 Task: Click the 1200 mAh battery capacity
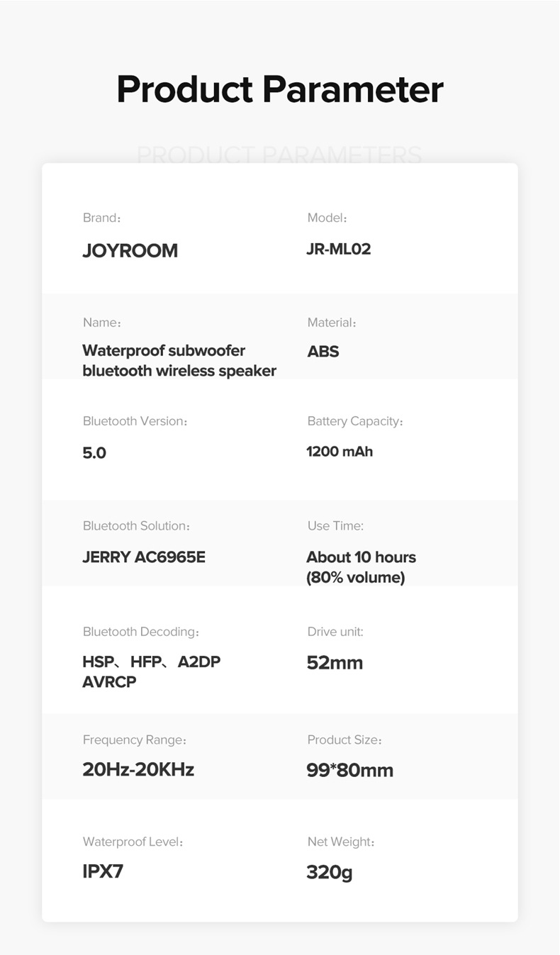(x=339, y=452)
